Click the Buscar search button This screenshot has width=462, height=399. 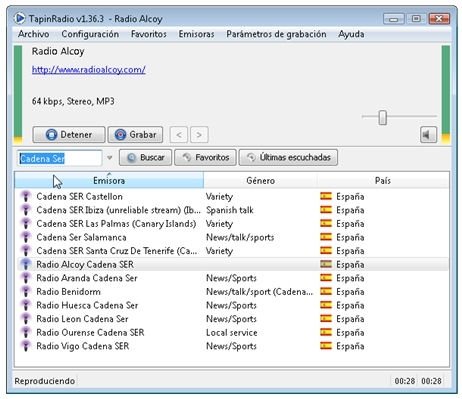coord(146,157)
